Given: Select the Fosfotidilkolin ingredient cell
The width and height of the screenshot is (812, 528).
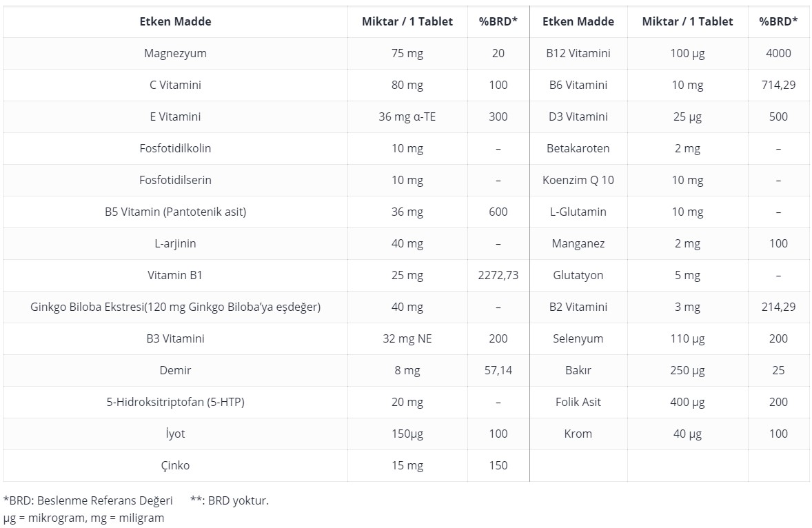Looking at the screenshot, I should pyautogui.click(x=175, y=149).
